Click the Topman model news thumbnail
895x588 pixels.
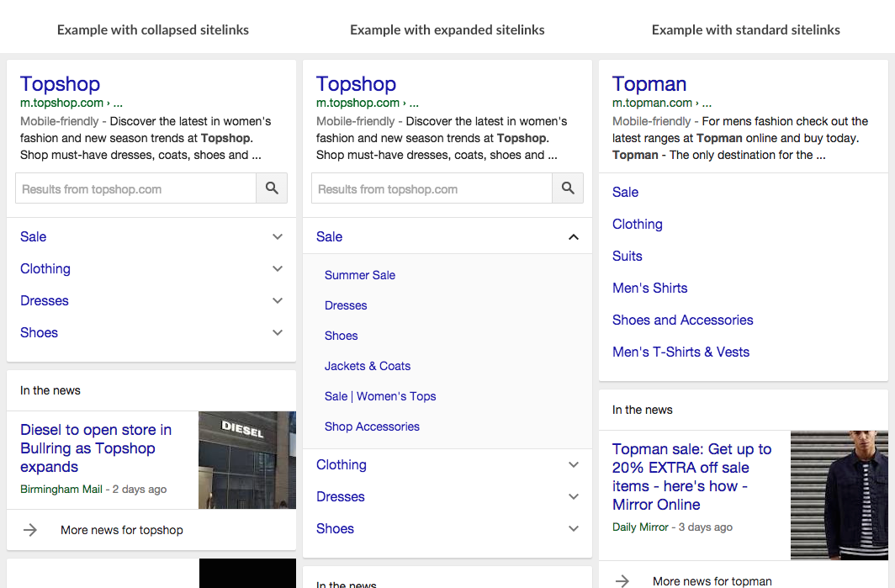point(839,495)
